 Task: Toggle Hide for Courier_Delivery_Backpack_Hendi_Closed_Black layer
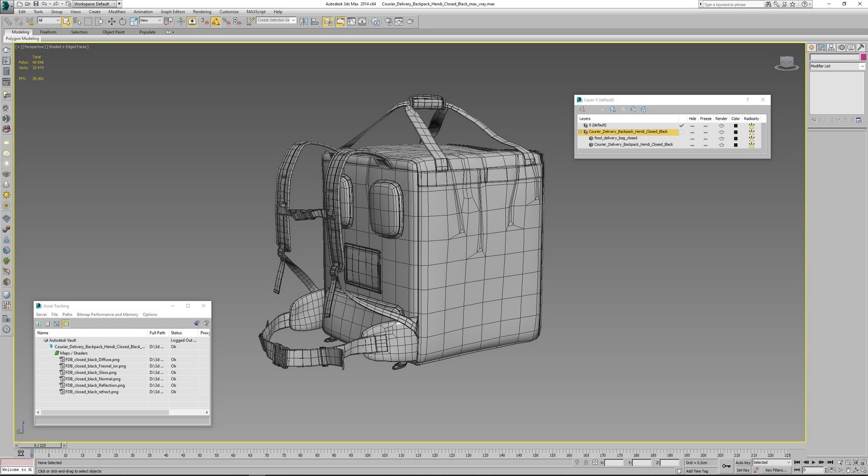[692, 132]
